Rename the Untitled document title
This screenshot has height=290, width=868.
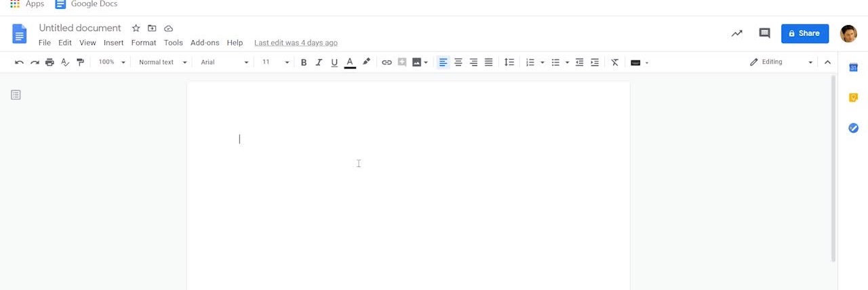click(x=80, y=28)
